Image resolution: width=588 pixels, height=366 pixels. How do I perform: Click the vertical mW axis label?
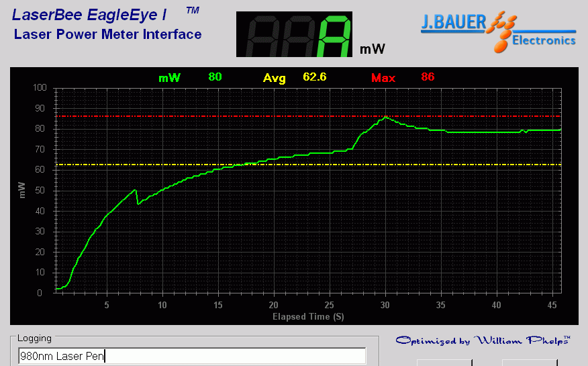coord(22,190)
